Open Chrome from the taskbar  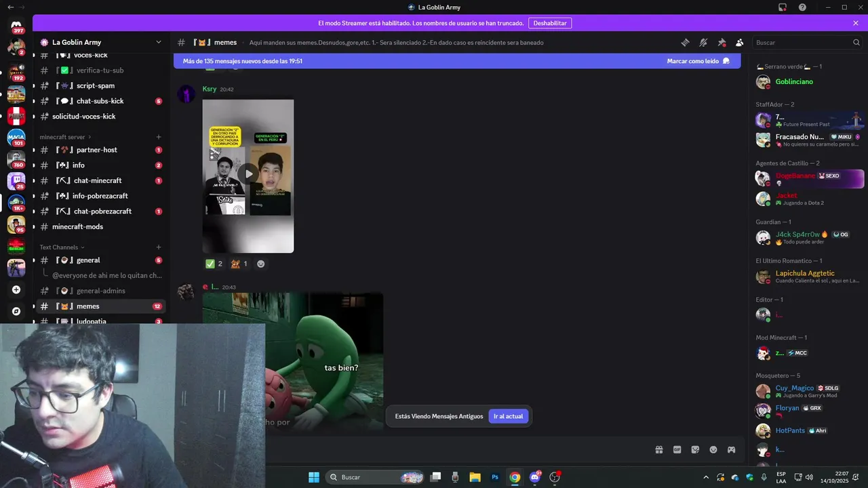point(515,477)
